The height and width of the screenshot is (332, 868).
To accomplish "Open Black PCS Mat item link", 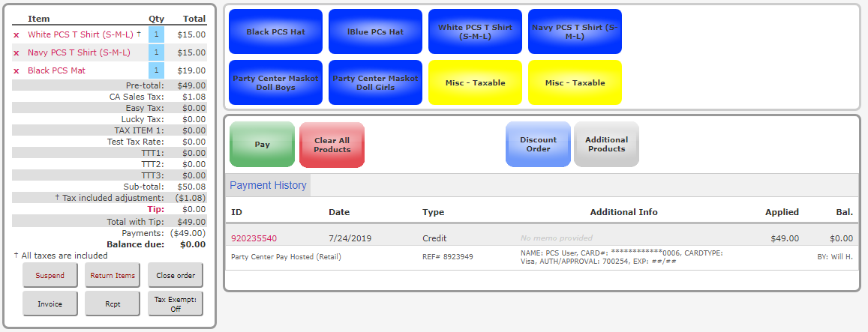I will click(x=56, y=70).
